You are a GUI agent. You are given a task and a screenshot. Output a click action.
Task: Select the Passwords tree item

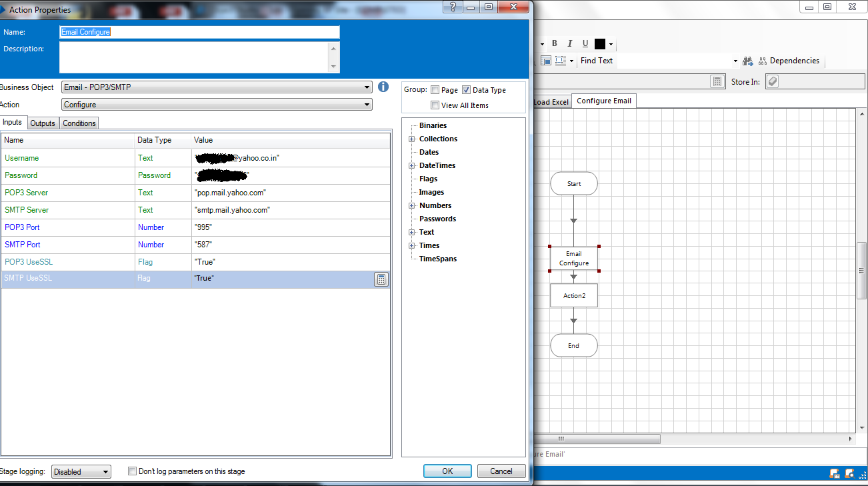(437, 219)
